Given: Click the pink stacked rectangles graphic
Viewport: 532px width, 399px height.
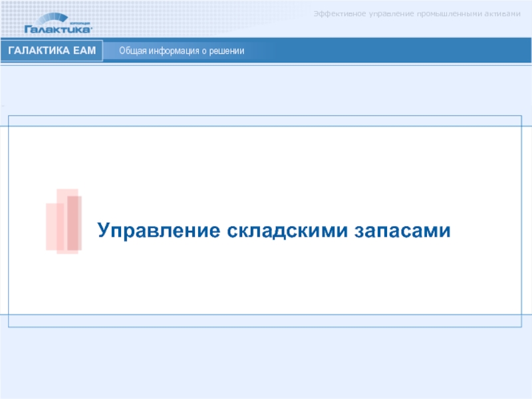Looking at the screenshot, I should (64, 221).
